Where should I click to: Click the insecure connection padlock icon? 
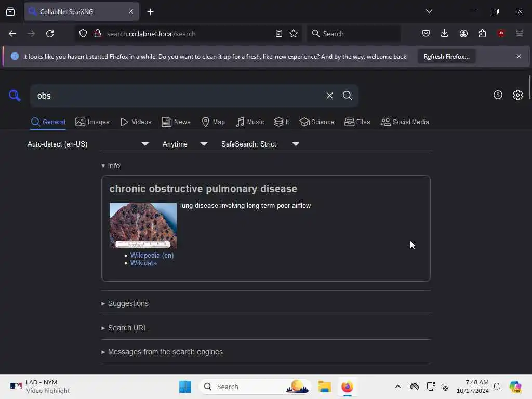[x=98, y=34]
